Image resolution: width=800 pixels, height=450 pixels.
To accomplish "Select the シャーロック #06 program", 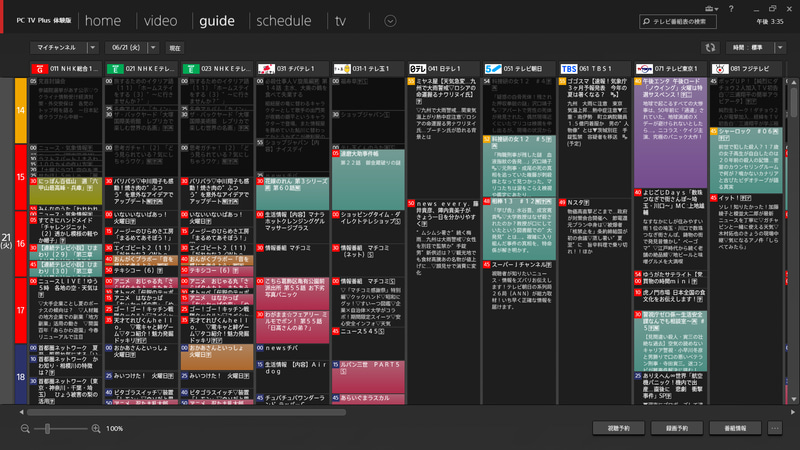I will tap(745, 160).
